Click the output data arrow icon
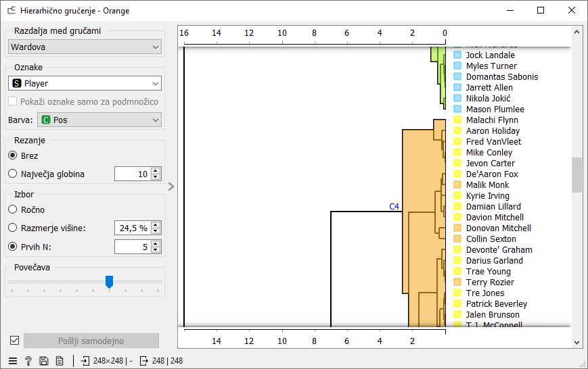Viewport: 588px width, 369px height. [x=143, y=361]
